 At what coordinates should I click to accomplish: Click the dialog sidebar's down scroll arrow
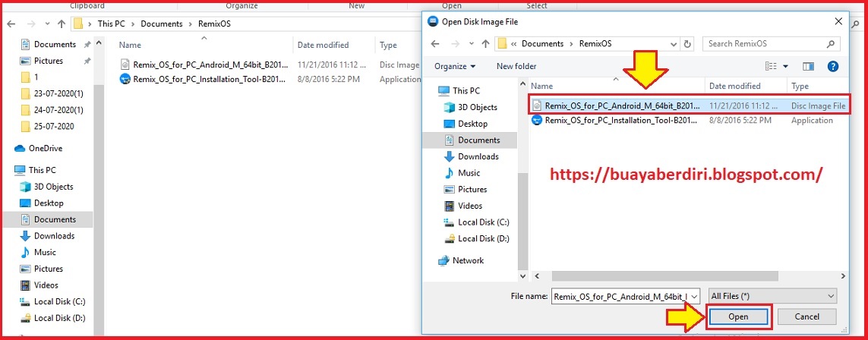pos(523,275)
